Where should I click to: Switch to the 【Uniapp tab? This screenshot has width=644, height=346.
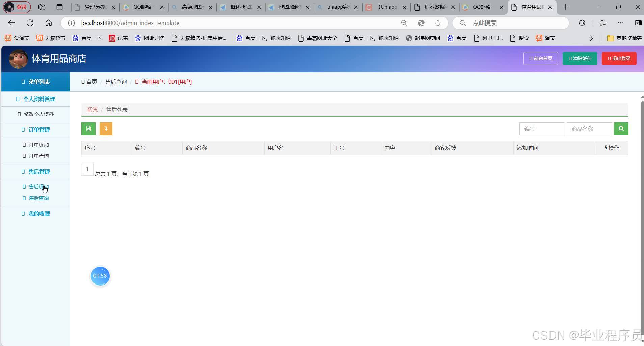pyautogui.click(x=387, y=7)
